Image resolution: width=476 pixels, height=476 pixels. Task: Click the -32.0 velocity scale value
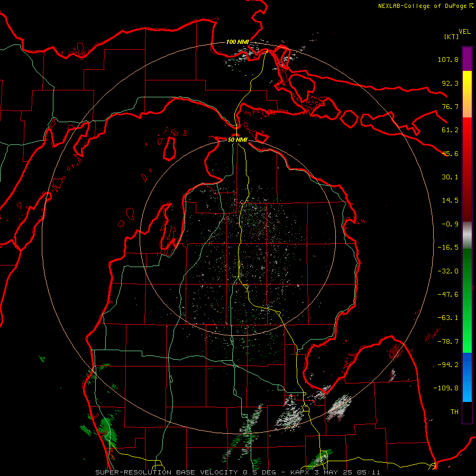(448, 271)
